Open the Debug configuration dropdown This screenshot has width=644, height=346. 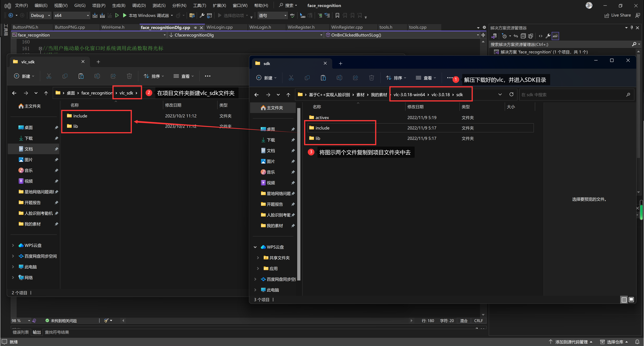tap(40, 16)
